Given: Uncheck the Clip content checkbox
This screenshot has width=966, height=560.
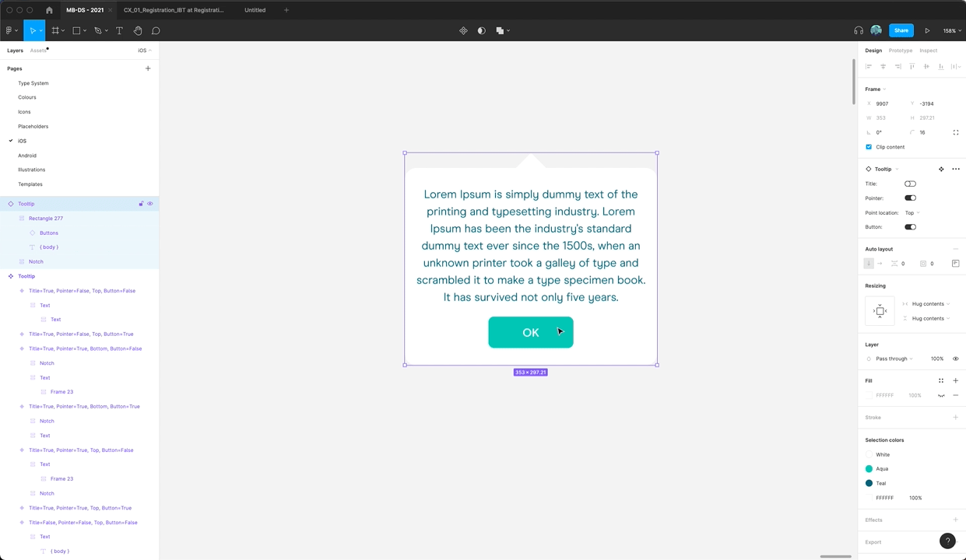Looking at the screenshot, I should click(869, 147).
